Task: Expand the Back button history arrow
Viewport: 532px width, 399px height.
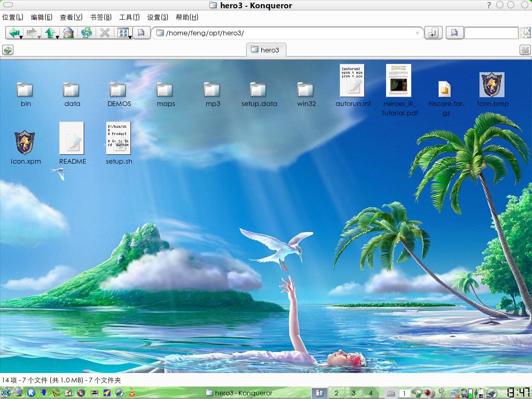Action: (x=21, y=37)
